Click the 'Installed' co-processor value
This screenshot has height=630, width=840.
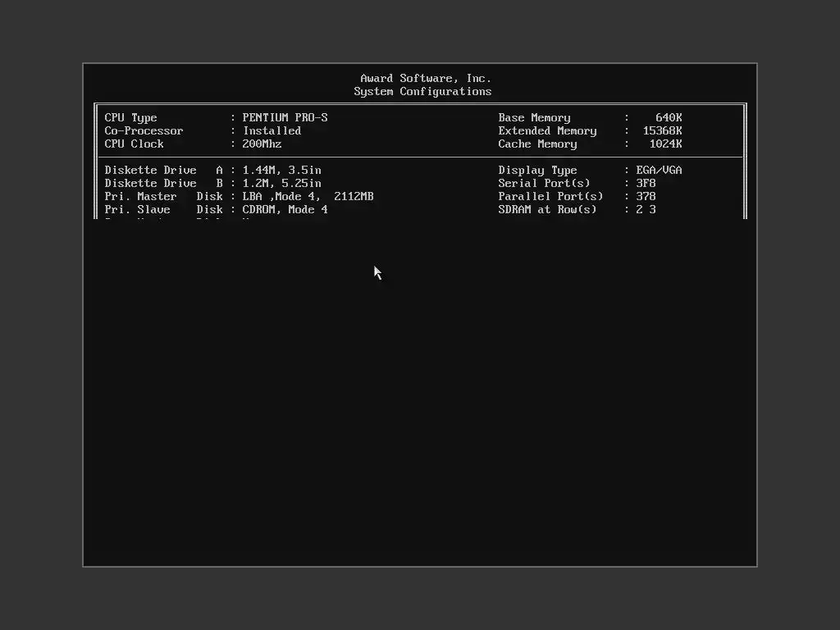(272, 130)
